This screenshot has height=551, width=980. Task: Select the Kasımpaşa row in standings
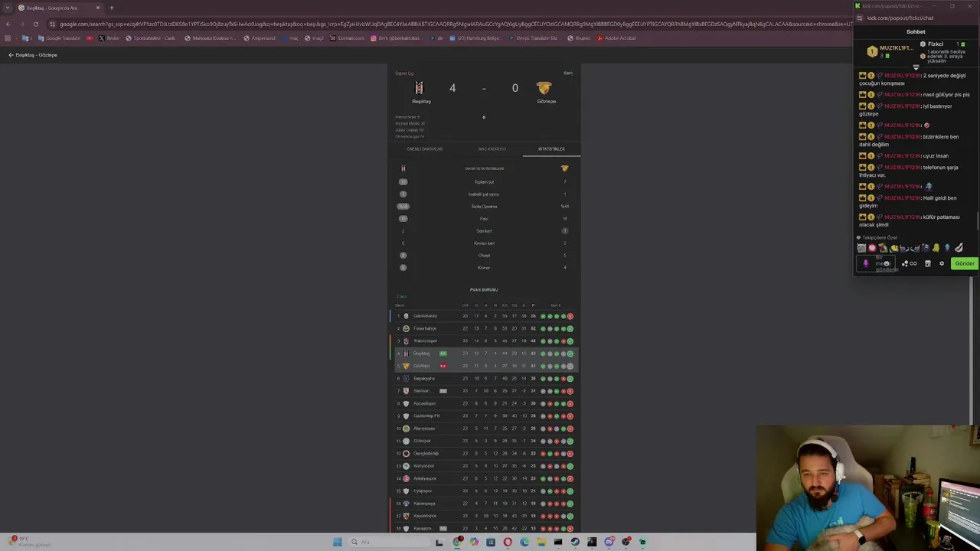484,504
